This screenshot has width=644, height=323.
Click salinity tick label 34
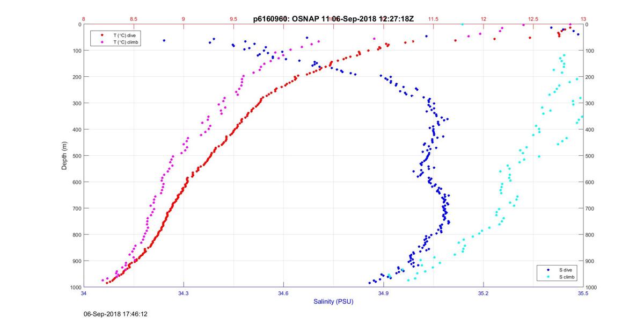click(x=84, y=293)
